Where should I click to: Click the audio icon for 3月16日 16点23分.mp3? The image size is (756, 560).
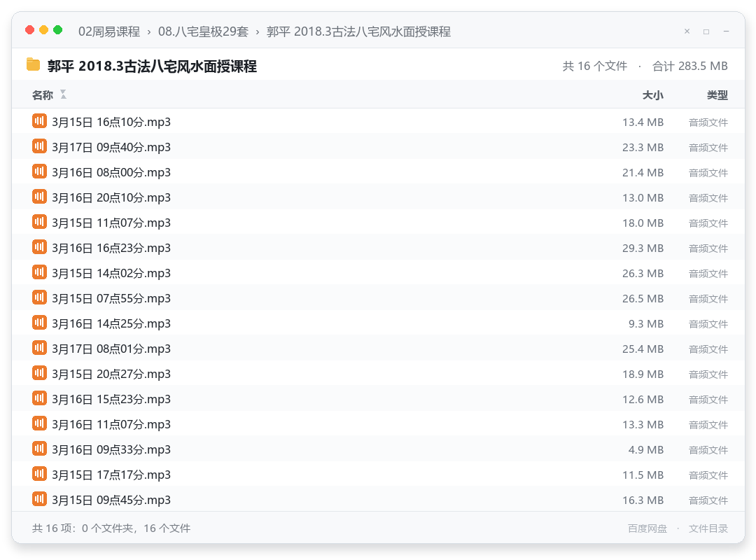[39, 247]
